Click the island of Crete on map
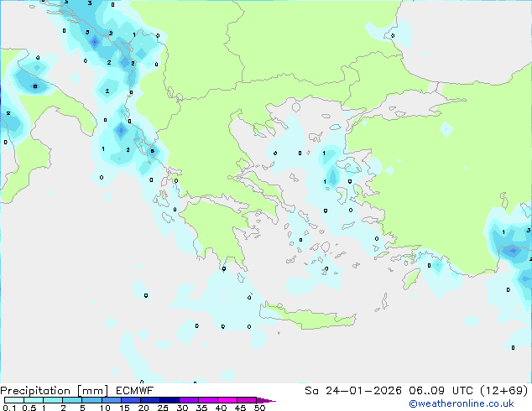 [x=307, y=316]
